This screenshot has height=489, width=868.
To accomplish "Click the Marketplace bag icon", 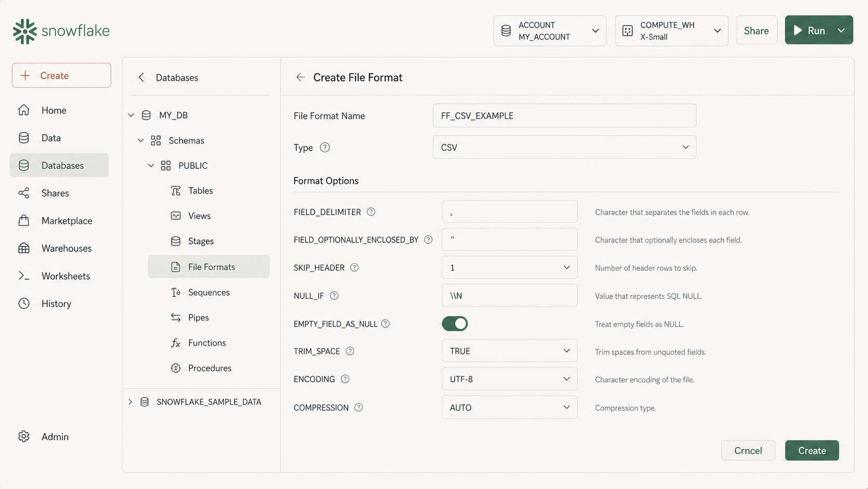I will pyautogui.click(x=24, y=220).
